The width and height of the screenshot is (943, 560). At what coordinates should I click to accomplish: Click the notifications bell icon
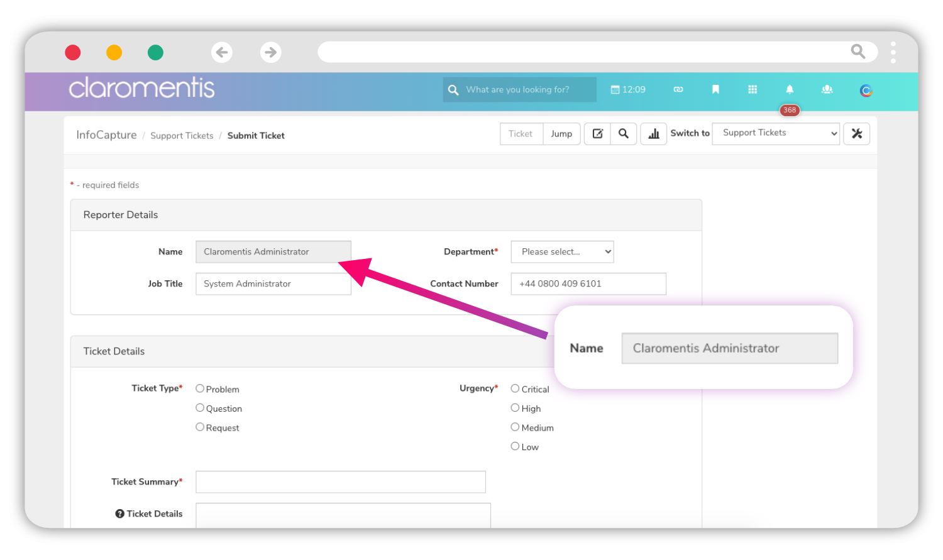(790, 90)
